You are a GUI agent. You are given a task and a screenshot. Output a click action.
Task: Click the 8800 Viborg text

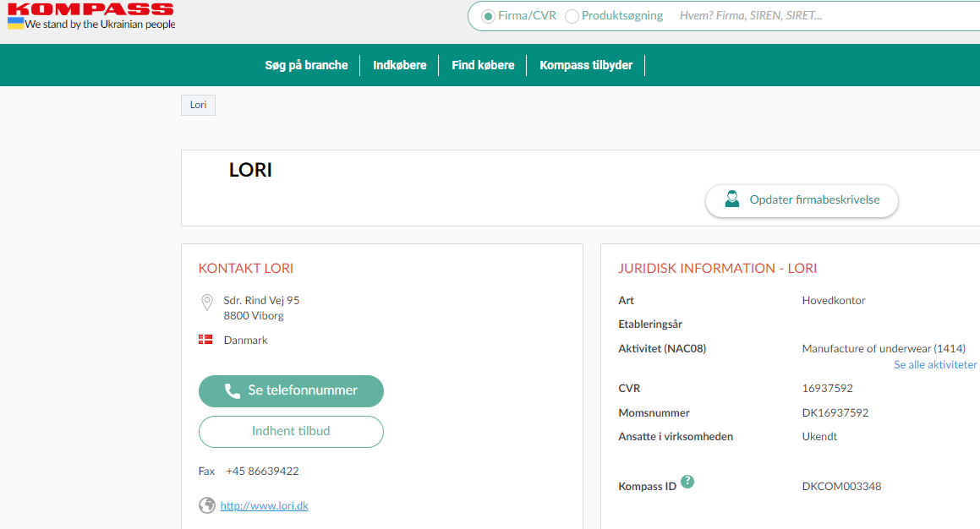(x=254, y=316)
